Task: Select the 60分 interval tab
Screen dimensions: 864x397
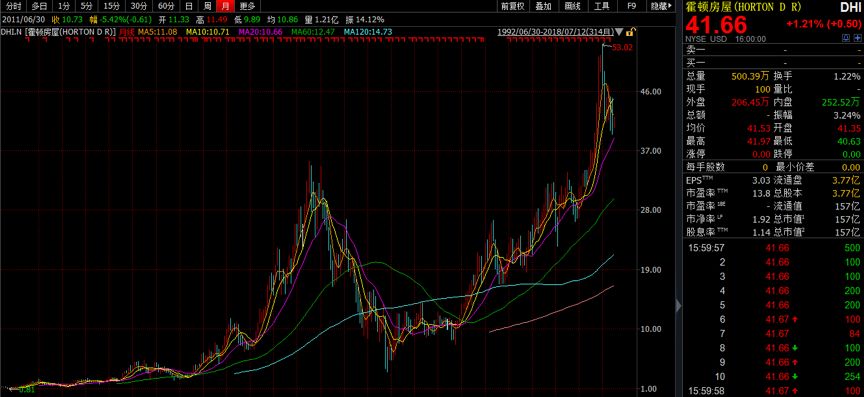Action: (166, 7)
